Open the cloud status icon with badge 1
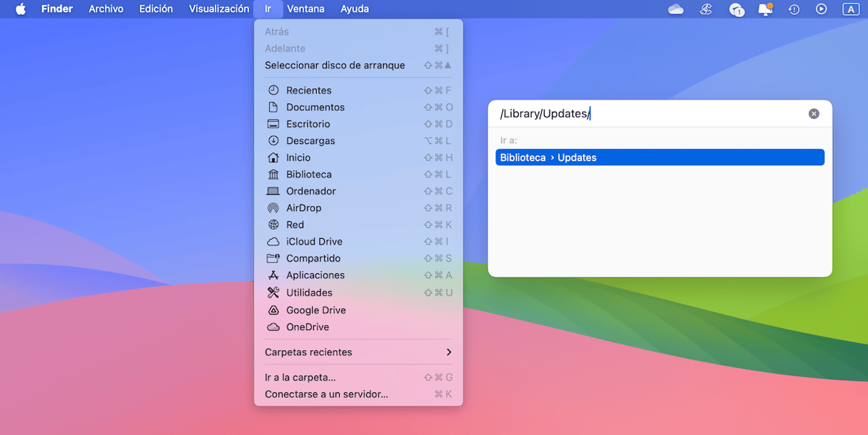Screen dimensions: 868x435 point(737,9)
